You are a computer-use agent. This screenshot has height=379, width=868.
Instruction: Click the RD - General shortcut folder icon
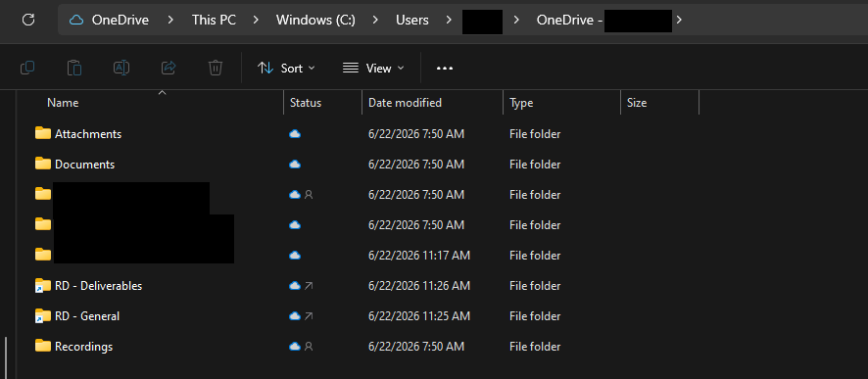[43, 316]
